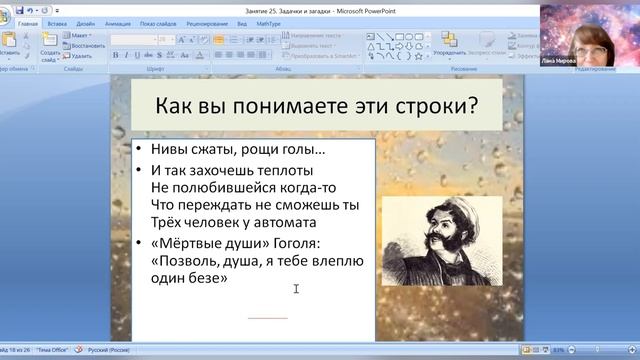The image size is (640, 360).
Task: Expand the shapes gallery More arrow
Action: [428, 56]
